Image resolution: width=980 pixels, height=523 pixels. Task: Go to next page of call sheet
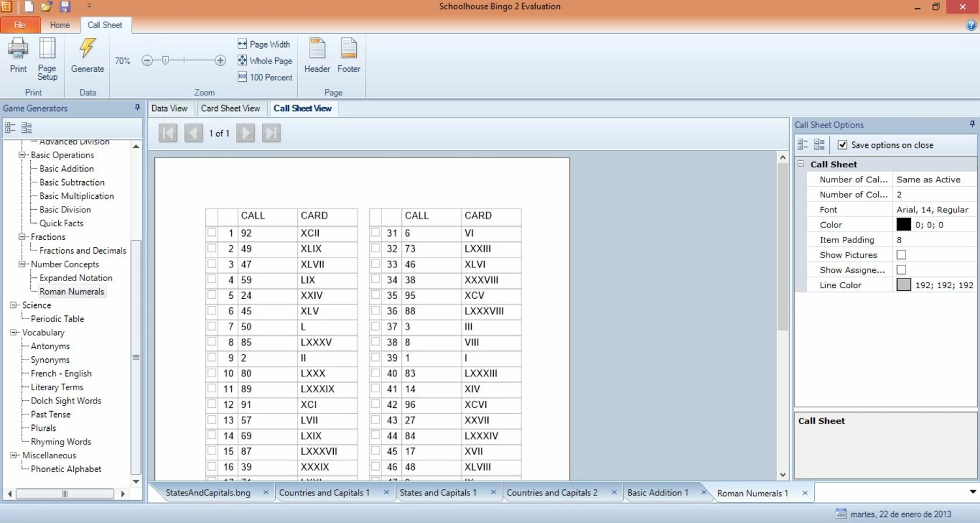[246, 133]
